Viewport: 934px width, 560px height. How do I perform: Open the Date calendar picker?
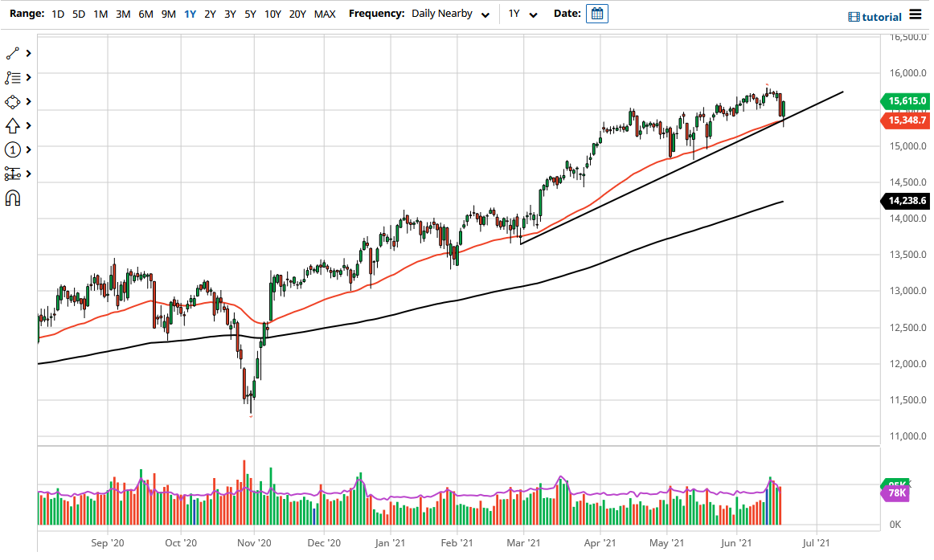tap(596, 14)
